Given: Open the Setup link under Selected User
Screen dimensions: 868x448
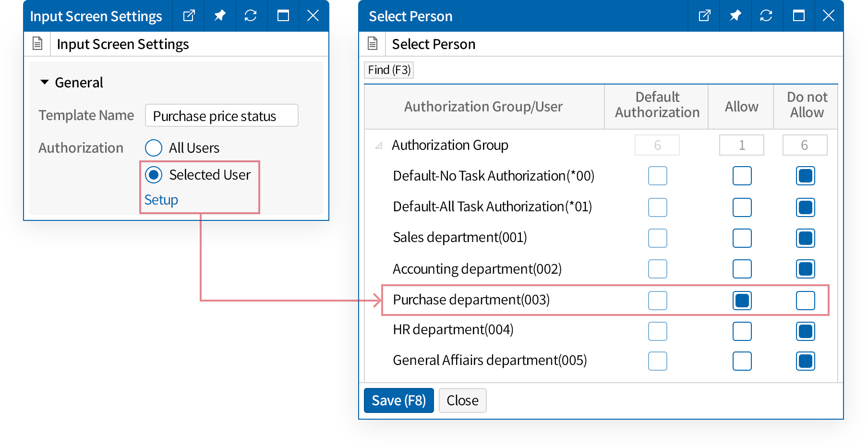Looking at the screenshot, I should point(161,200).
